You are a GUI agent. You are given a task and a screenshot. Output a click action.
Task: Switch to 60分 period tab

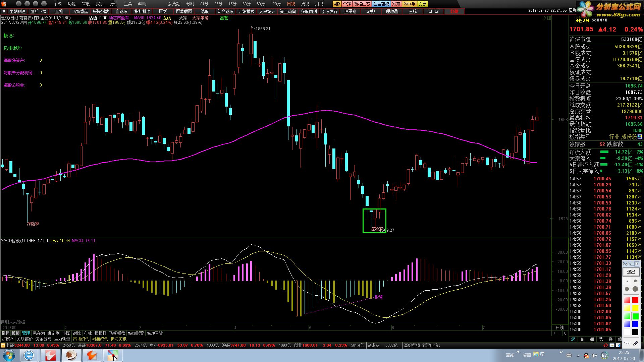[x=261, y=4]
